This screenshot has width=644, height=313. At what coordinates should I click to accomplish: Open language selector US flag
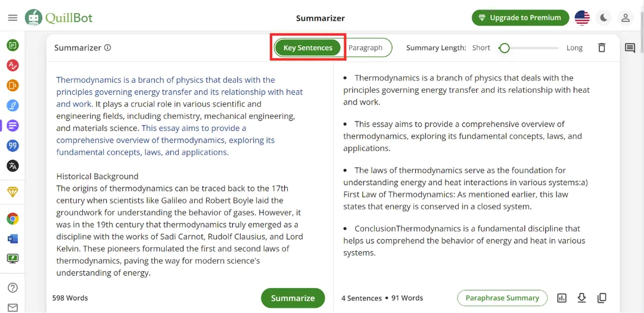click(582, 18)
